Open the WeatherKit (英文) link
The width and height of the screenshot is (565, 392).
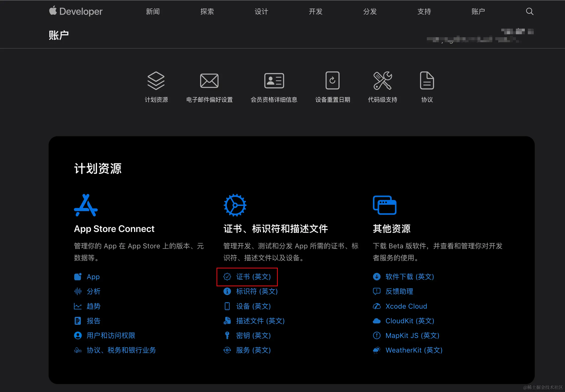[x=414, y=350]
